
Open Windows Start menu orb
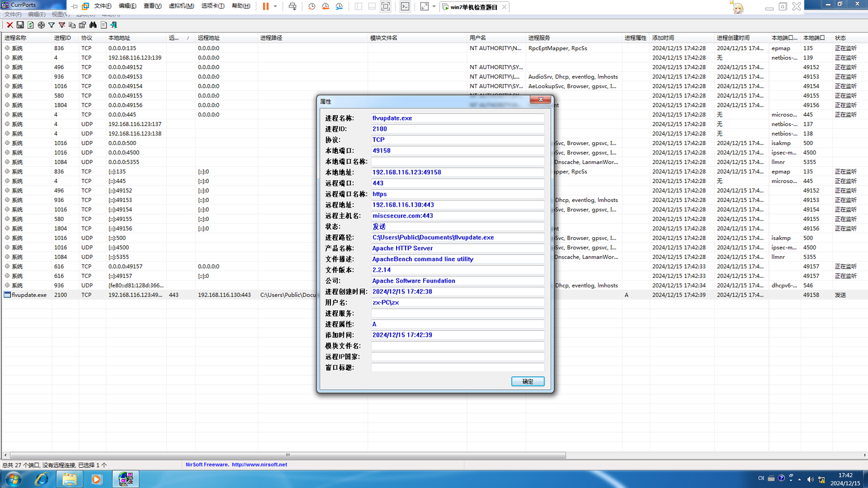click(13, 479)
